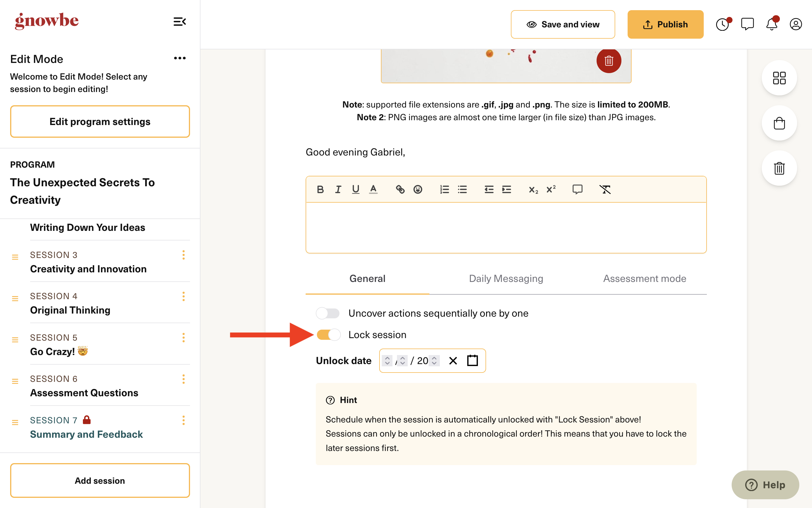Click the red lock icon on Session 7
Screen dimensions: 812x508
[x=87, y=420]
